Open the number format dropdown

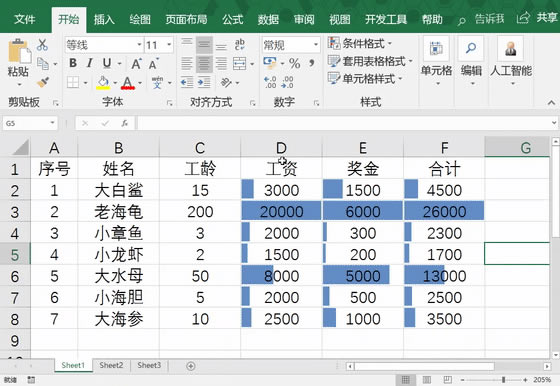(x=316, y=45)
